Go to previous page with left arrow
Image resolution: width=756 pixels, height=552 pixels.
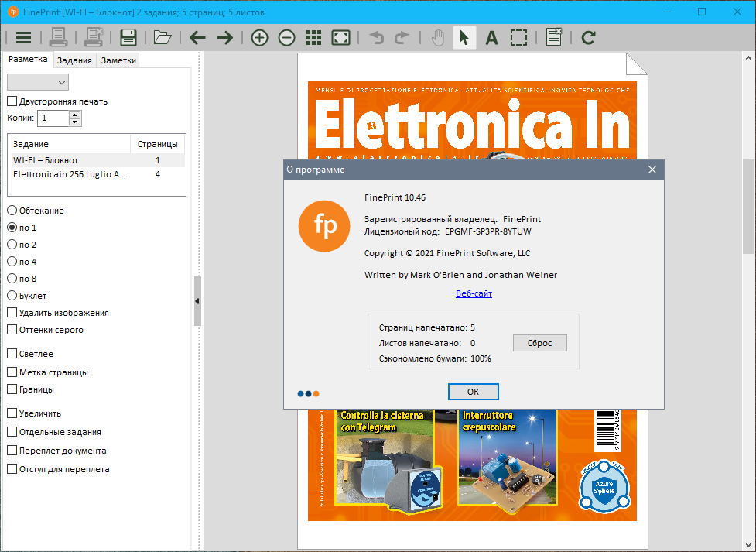tap(197, 37)
